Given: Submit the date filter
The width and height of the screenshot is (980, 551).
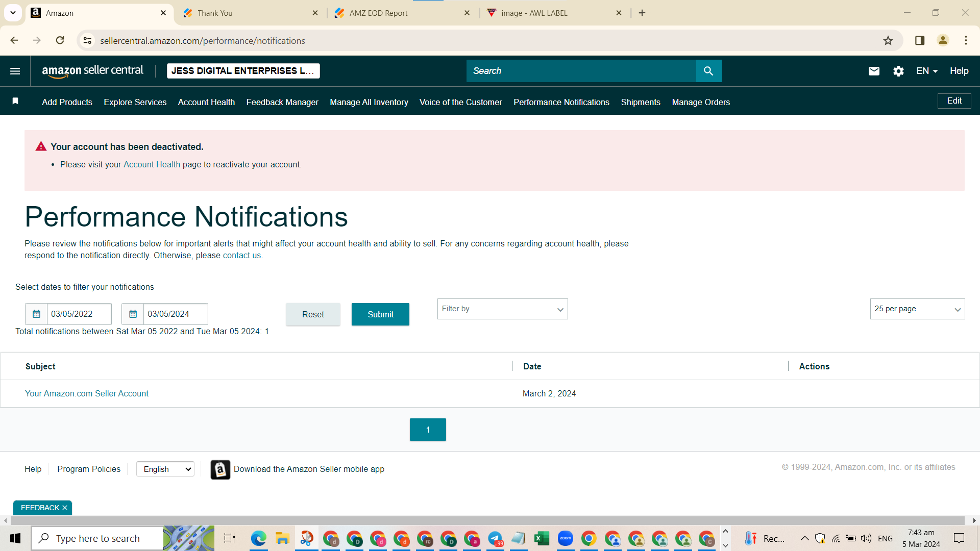Looking at the screenshot, I should (x=380, y=314).
